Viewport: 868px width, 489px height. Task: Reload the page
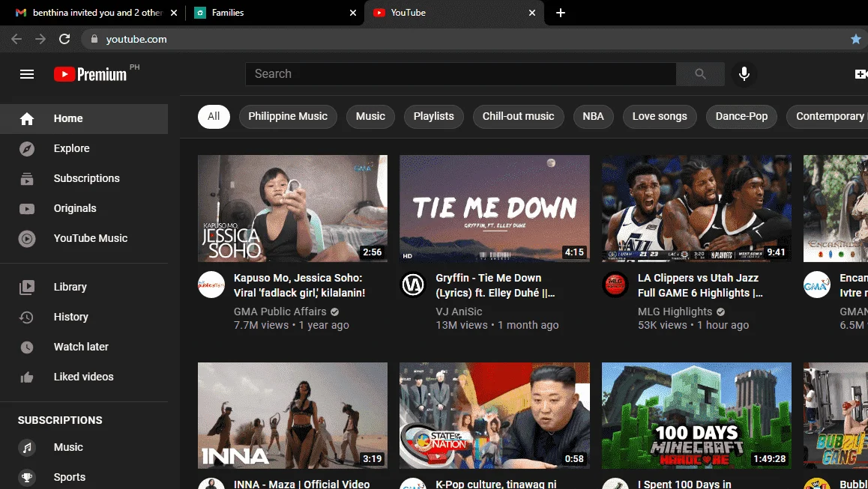pos(64,39)
